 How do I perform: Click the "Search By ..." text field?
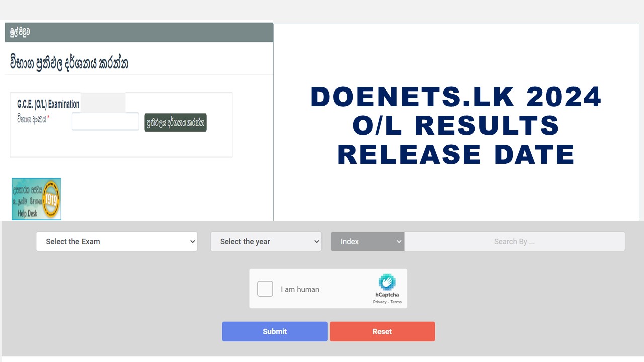point(514,241)
